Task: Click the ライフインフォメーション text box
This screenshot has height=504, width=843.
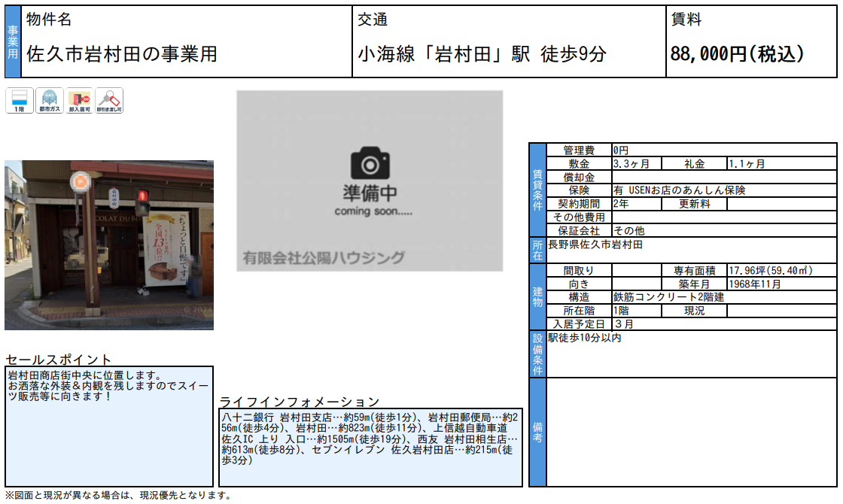Action: (x=370, y=448)
